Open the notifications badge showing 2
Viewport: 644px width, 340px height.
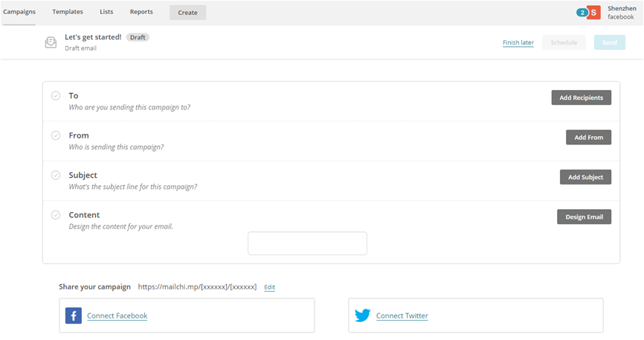pos(582,13)
